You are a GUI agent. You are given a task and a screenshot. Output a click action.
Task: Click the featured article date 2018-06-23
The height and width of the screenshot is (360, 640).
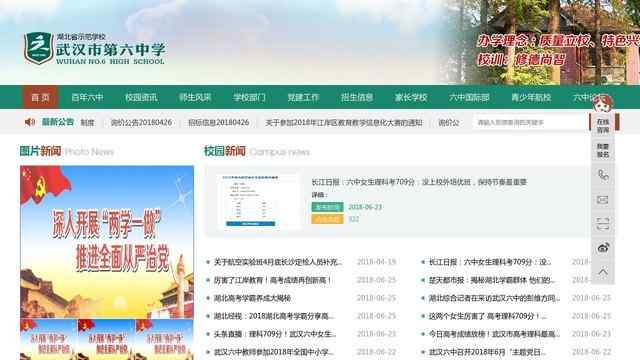point(365,207)
